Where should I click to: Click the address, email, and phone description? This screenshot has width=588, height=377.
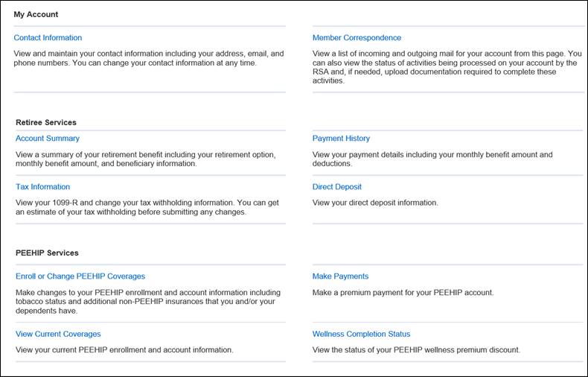click(149, 58)
